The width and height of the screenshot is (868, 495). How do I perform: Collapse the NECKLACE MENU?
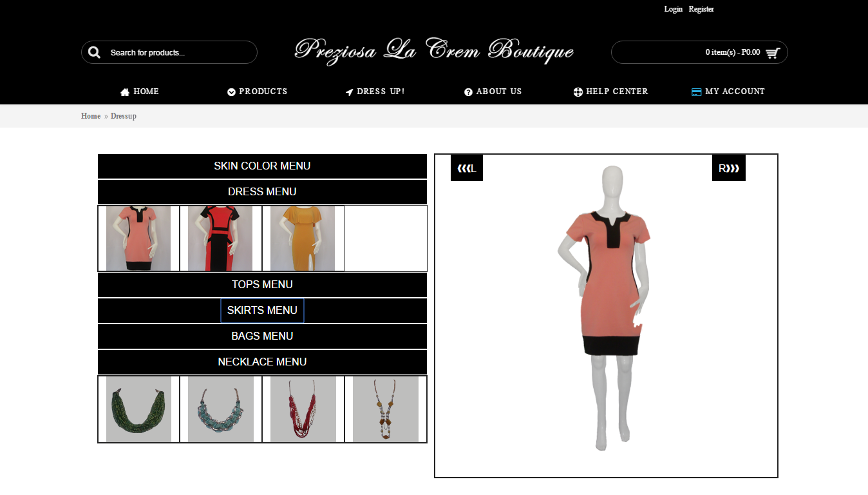(262, 362)
